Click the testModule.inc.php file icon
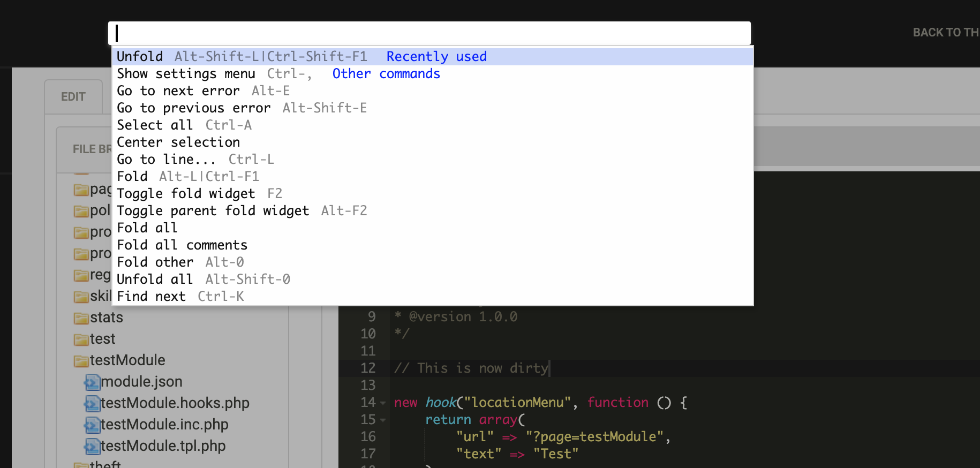 [x=92, y=425]
